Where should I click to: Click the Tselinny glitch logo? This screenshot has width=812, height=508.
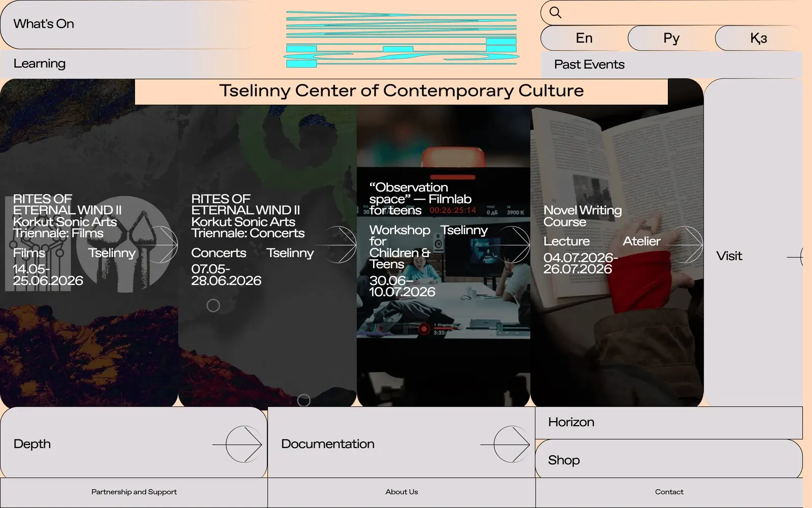click(401, 40)
